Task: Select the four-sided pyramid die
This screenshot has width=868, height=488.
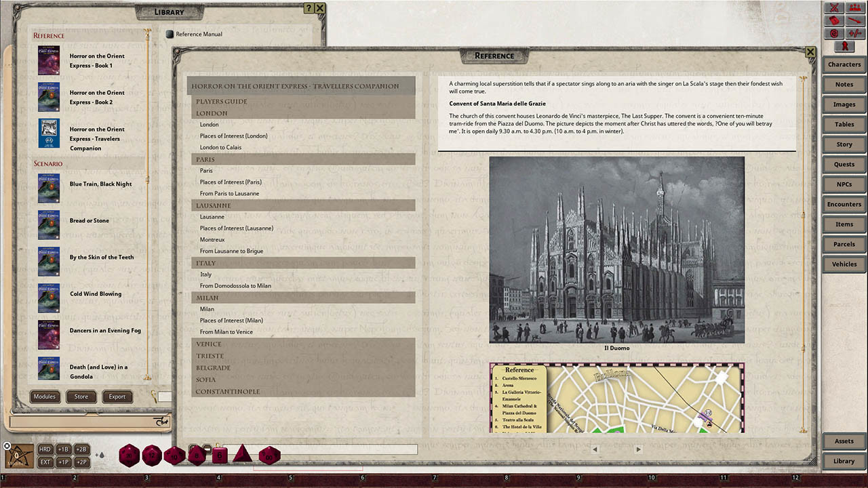Action: tap(242, 455)
